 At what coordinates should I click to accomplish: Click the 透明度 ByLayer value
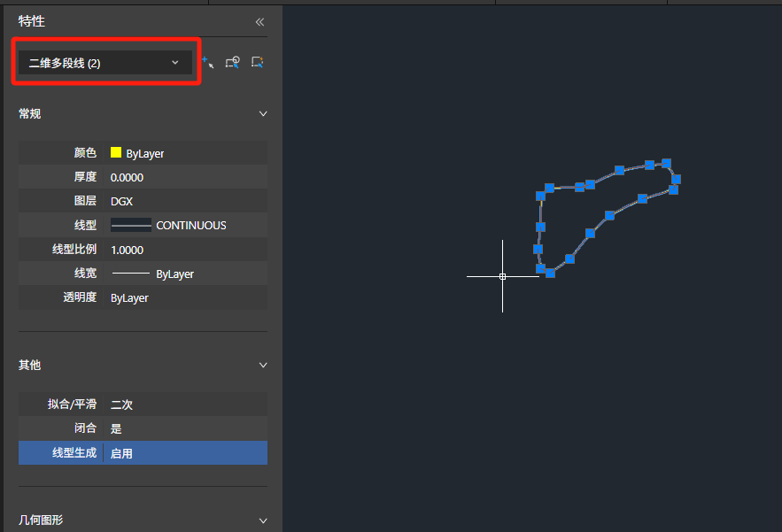tap(185, 298)
